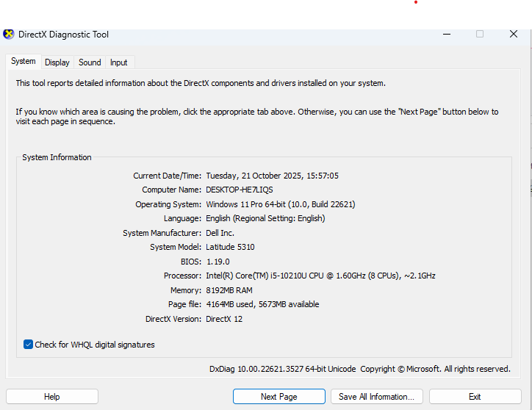The image size is (532, 410).
Task: Toggle Check for WHQL digital signatures
Action: 29,345
